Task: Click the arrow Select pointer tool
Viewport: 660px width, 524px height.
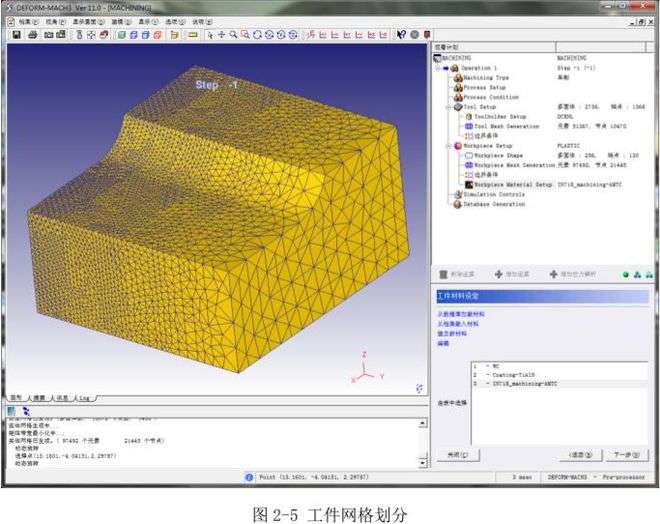Action: tap(210, 35)
